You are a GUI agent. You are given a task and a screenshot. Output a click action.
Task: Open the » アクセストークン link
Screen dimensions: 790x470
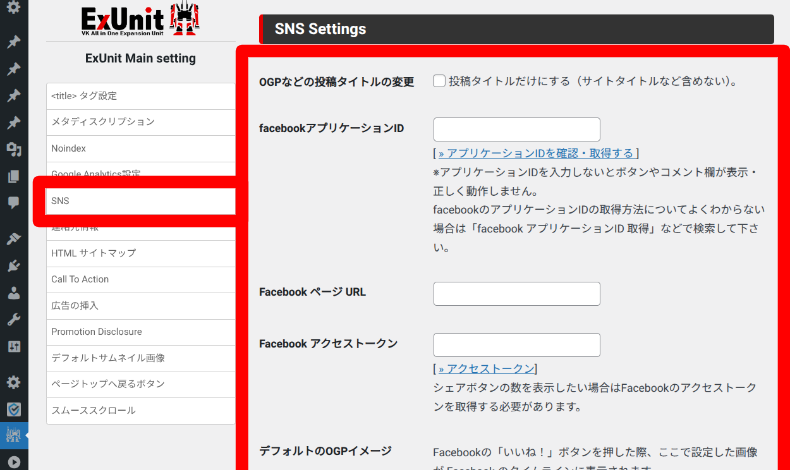tap(486, 369)
